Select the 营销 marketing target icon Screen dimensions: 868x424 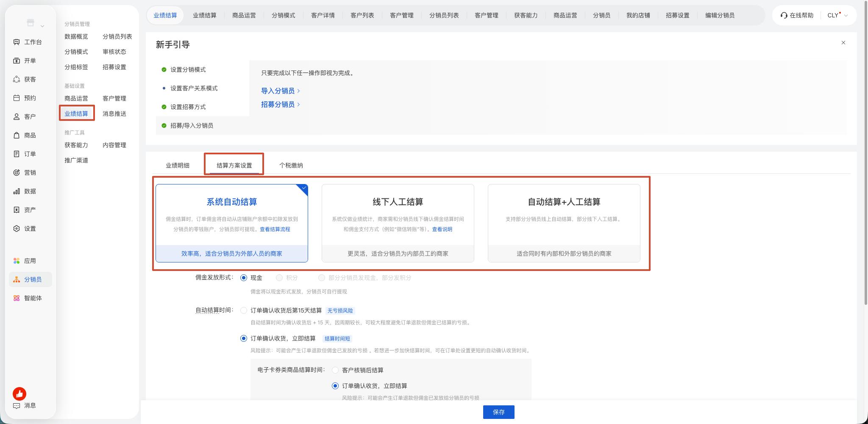[x=17, y=173]
